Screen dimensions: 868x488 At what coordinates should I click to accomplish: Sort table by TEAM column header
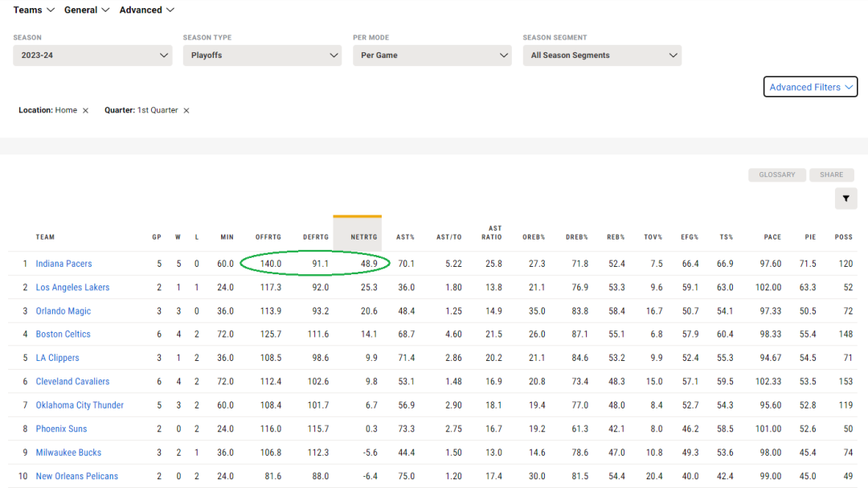[x=45, y=237]
